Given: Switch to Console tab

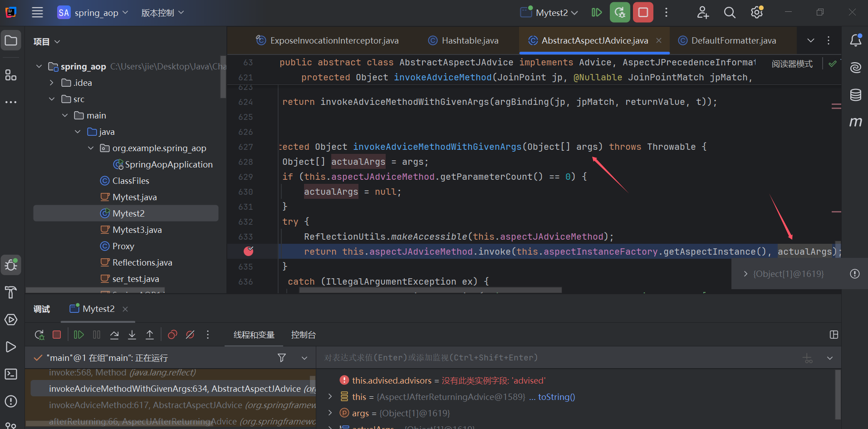Looking at the screenshot, I should [x=304, y=335].
